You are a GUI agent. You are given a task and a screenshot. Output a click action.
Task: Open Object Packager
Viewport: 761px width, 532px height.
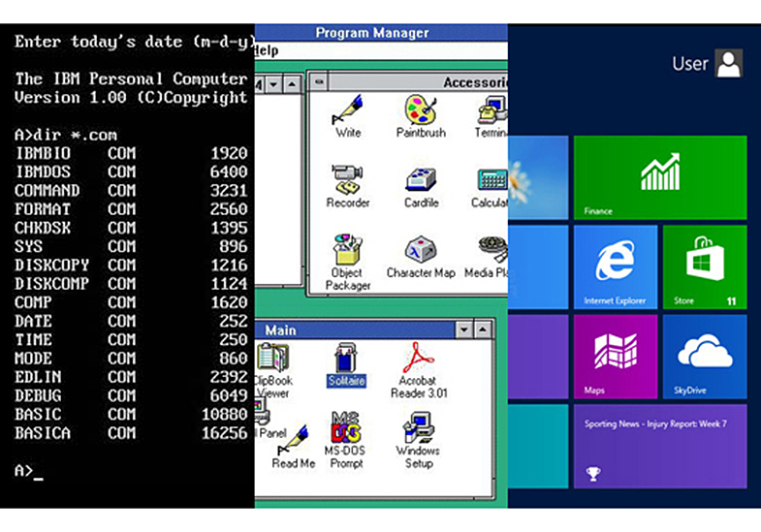347,263
